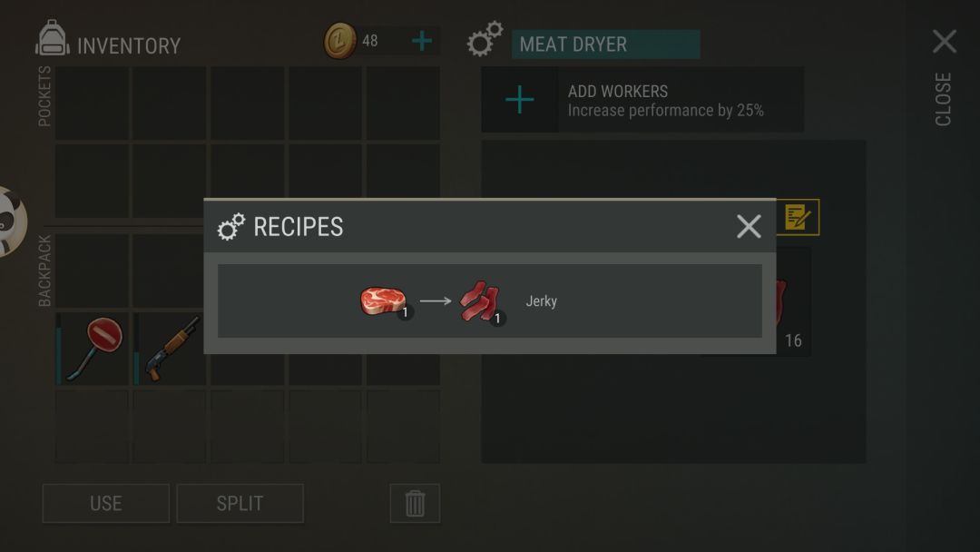Click the Meat Dryer gears icon
The image size is (980, 552).
[485, 39]
